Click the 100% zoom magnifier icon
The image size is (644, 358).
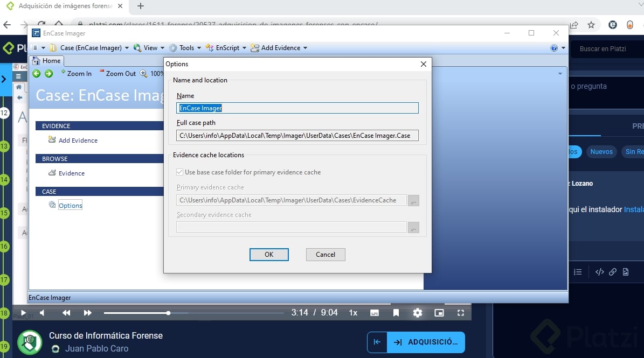click(144, 73)
